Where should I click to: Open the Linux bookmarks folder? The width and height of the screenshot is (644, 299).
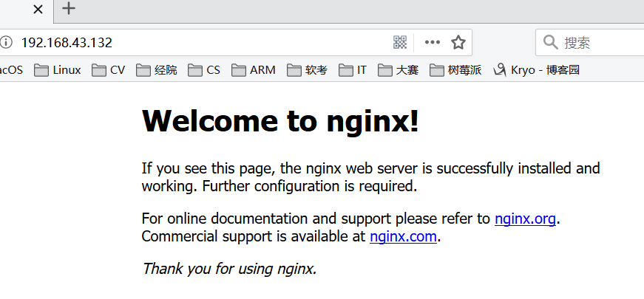coord(58,70)
